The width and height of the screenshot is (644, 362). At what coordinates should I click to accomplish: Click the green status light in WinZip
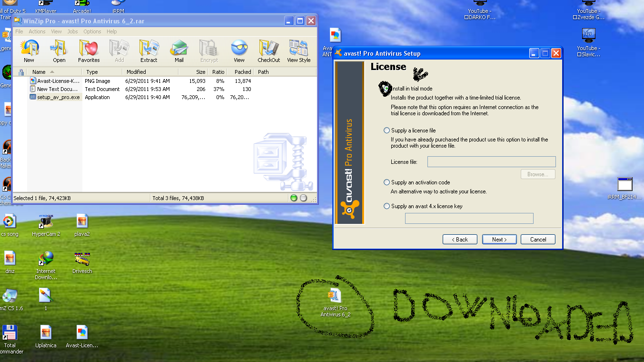point(294,198)
